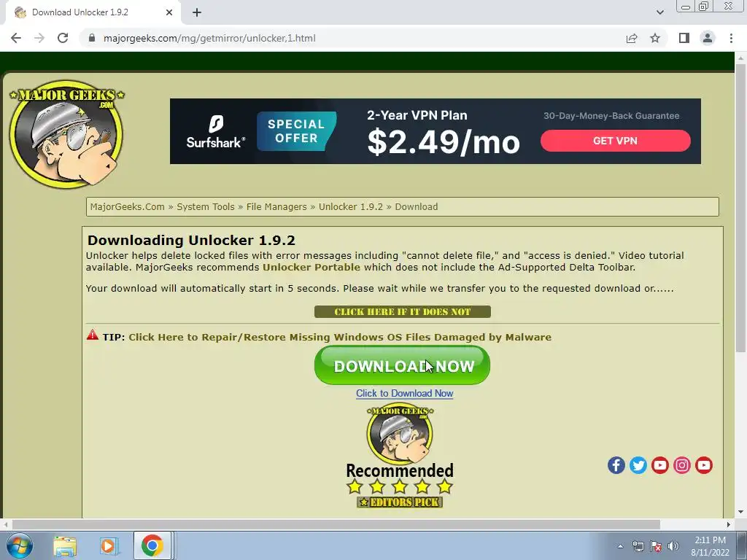Viewport: 747px width, 560px height.
Task: Open the System Tools breadcrumb link
Action: coord(206,206)
